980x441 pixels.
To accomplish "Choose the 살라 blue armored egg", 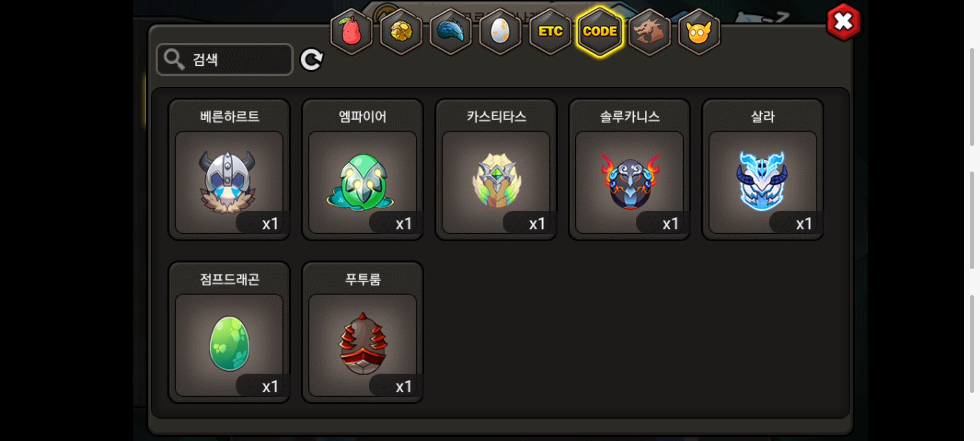I will pos(763,169).
